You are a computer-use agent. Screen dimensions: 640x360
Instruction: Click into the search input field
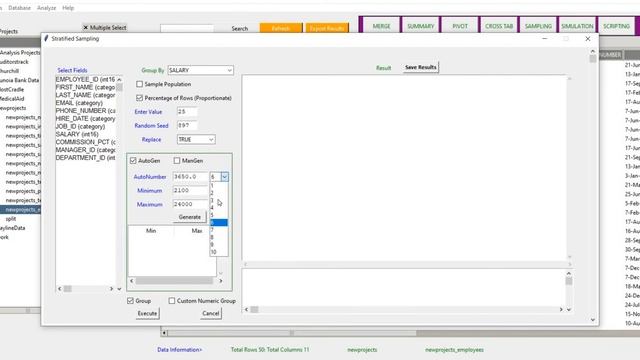187,28
